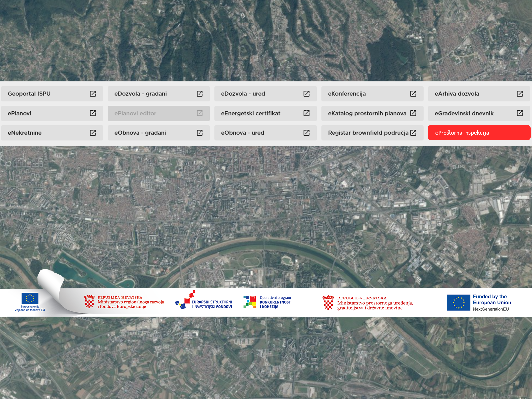Click Operativni program Konkurentnost i kohezija logo
The image size is (532, 399).
[267, 302]
